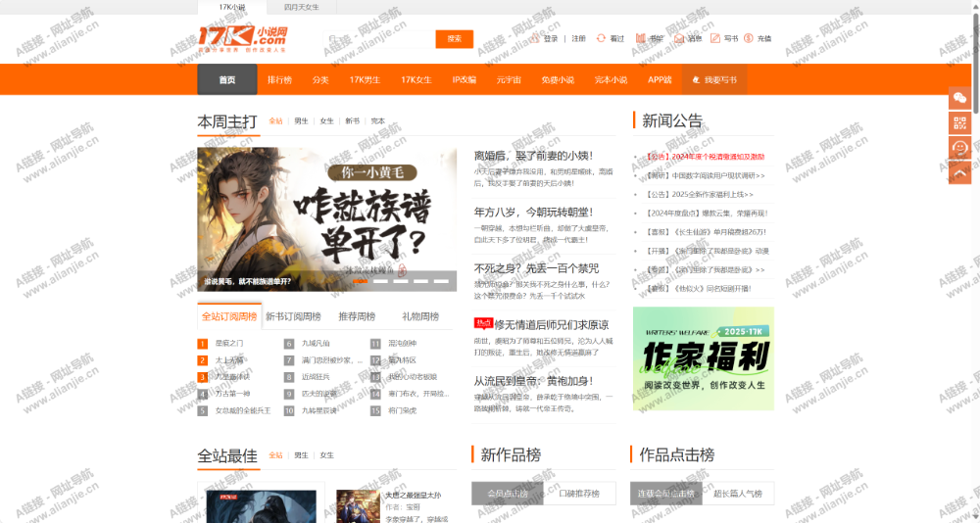Open 2025全新作家福利上线 notice

[700, 194]
